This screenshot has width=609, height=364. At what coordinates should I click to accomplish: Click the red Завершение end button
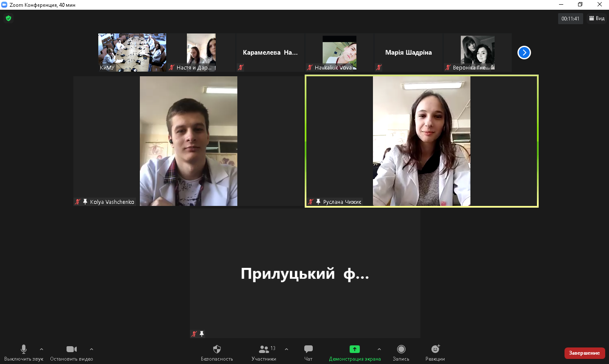pos(584,353)
